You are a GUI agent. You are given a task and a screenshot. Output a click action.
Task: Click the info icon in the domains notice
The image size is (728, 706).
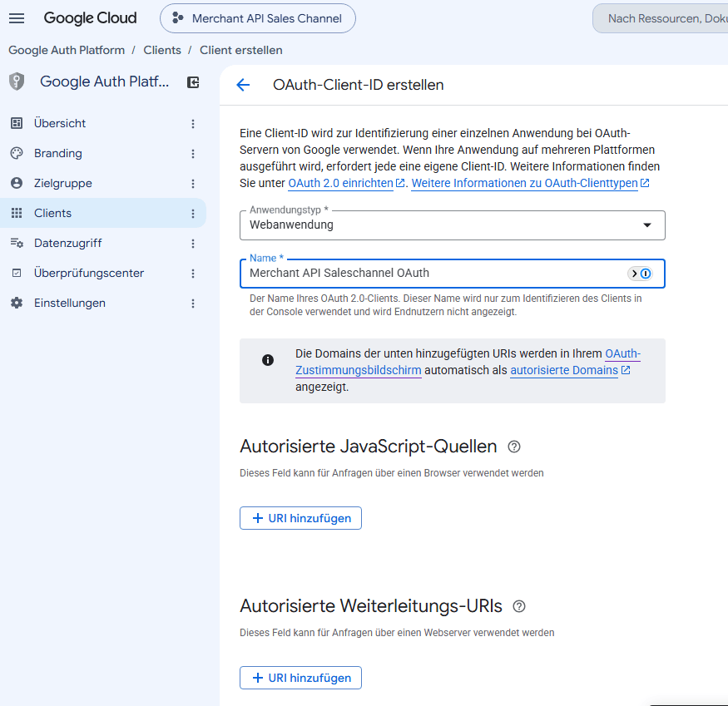click(268, 360)
